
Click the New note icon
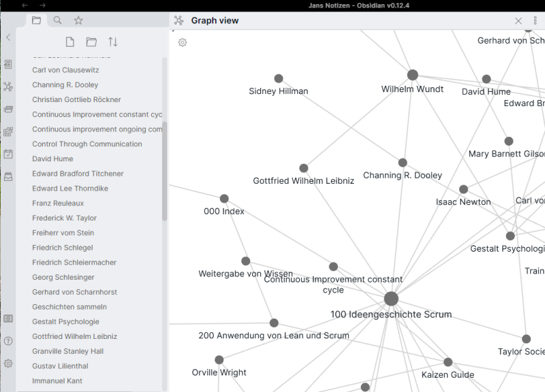[69, 42]
